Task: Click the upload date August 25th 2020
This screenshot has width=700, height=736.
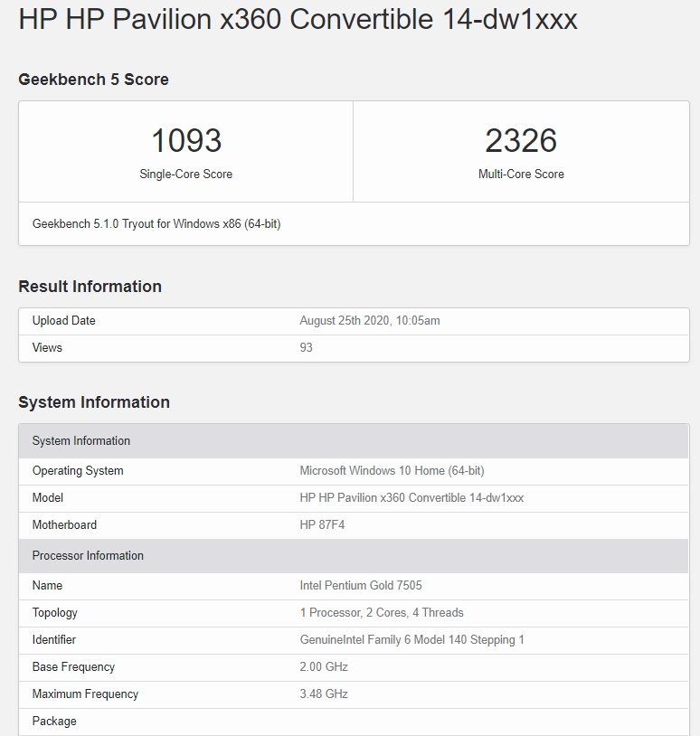Action: pyautogui.click(x=370, y=321)
